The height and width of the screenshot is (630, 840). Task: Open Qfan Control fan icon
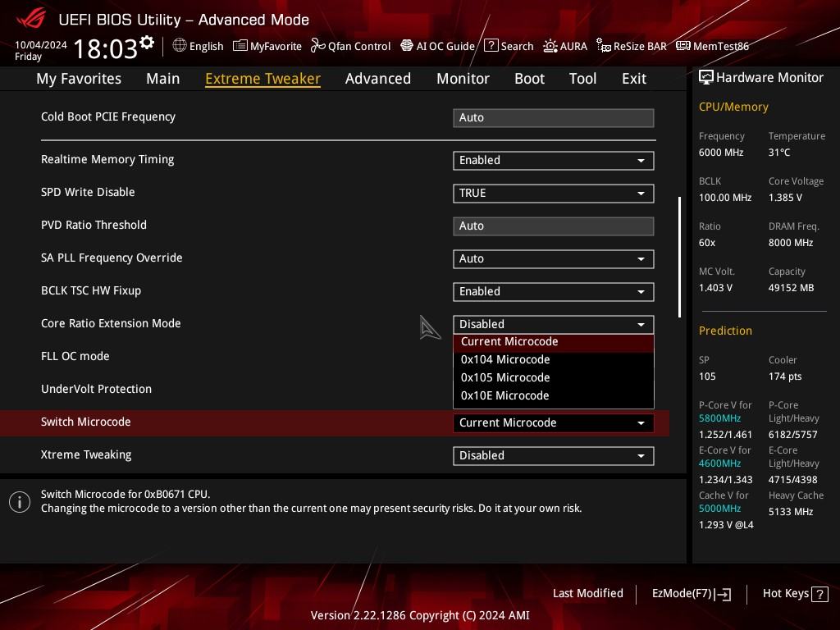(317, 46)
